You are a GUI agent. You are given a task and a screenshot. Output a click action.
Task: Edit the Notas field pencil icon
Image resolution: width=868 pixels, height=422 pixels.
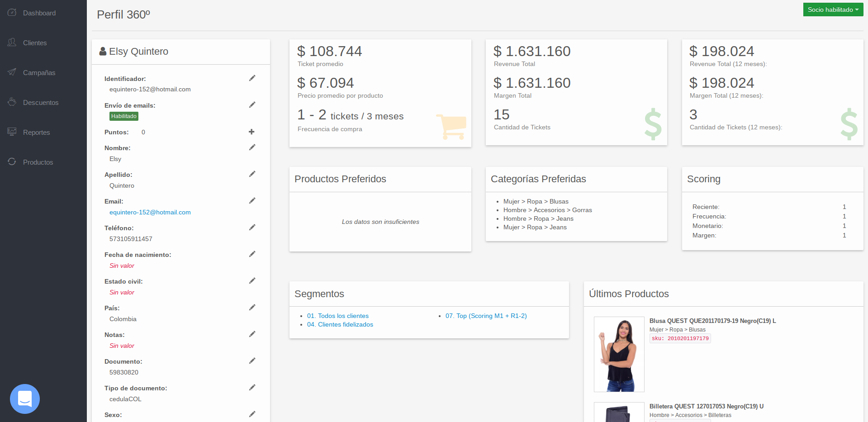pos(252,334)
